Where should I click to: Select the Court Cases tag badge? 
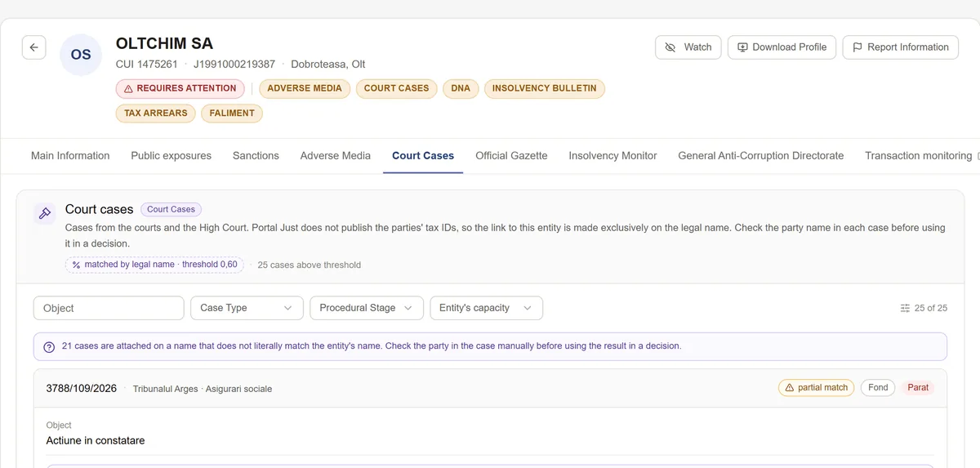pyautogui.click(x=396, y=88)
